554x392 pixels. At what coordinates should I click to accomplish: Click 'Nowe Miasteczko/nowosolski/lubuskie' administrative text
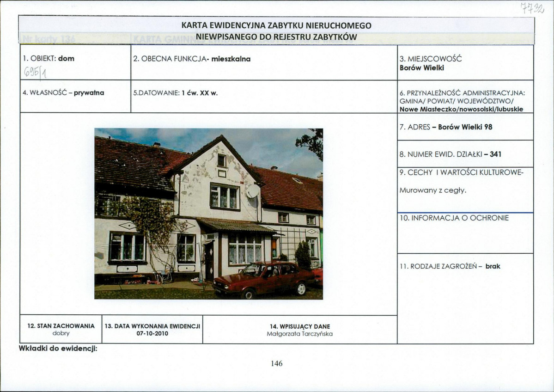tap(461, 109)
